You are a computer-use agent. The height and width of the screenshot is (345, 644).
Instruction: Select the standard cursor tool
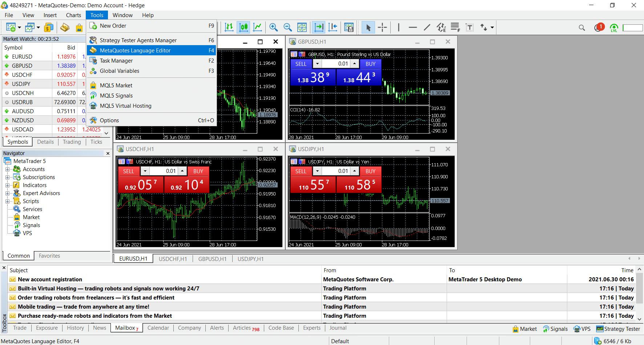click(368, 27)
